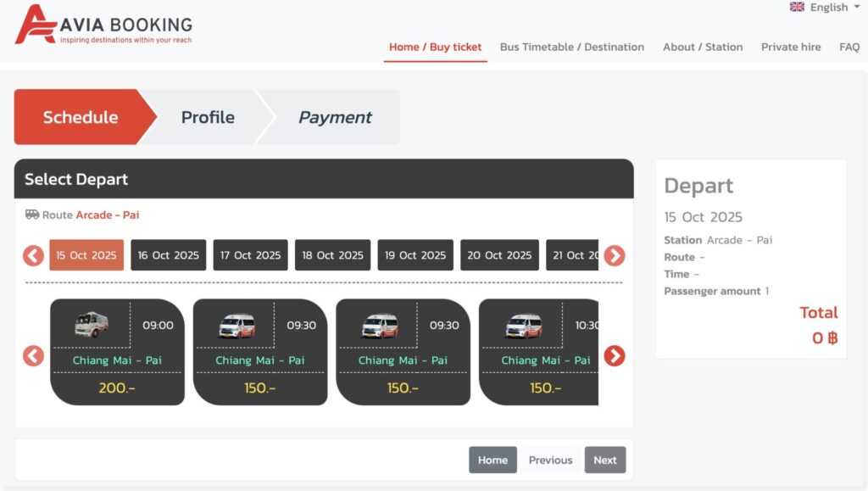Open the Private hire page
The width and height of the screenshot is (868, 491).
[791, 47]
